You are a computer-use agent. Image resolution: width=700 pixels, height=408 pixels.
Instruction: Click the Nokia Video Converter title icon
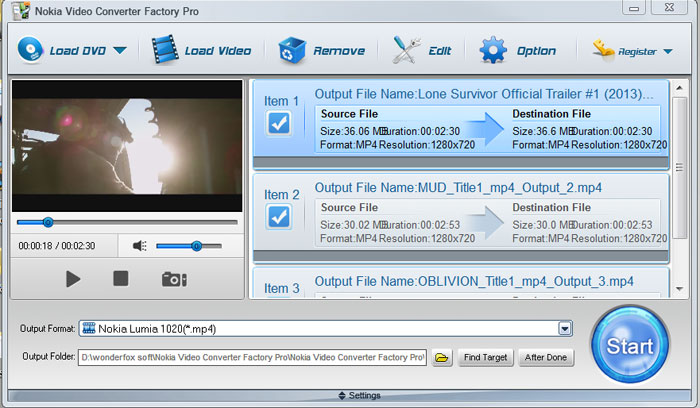21,11
